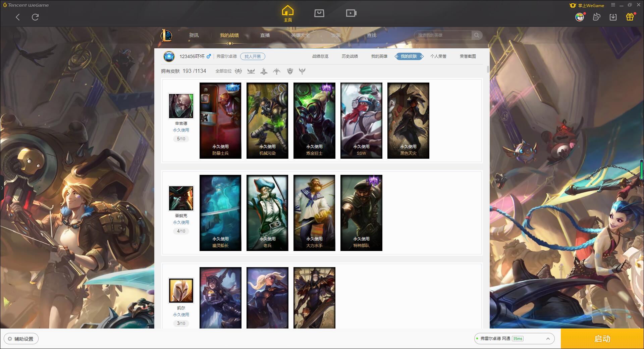Open the store bag icon in top bar

[x=319, y=13]
